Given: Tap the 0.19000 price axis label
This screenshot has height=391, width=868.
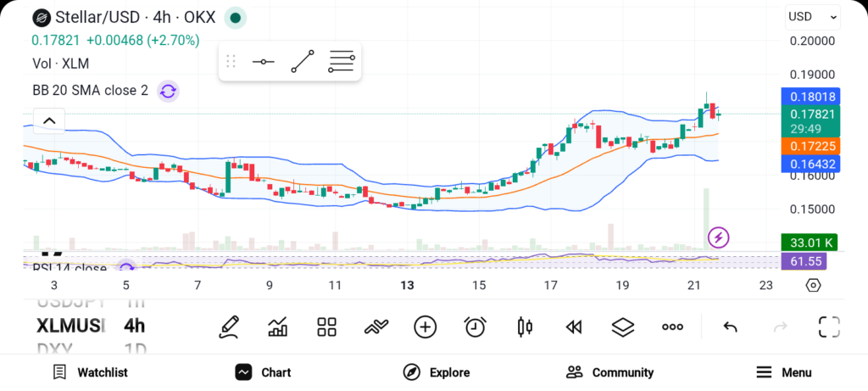Looking at the screenshot, I should pos(813,75).
